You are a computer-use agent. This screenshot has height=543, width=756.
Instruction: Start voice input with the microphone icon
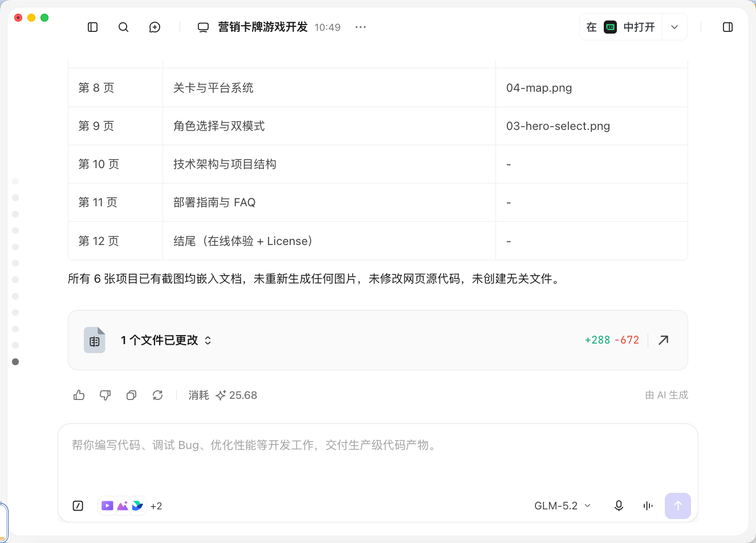(x=619, y=506)
